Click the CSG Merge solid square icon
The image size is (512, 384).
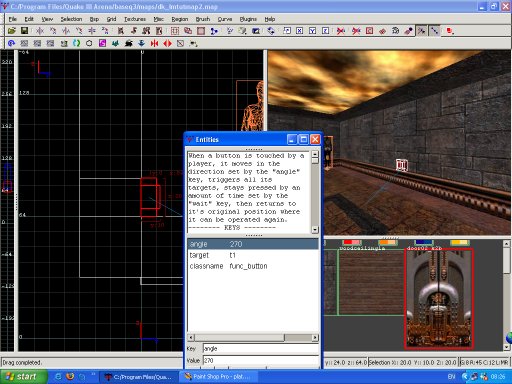click(201, 31)
